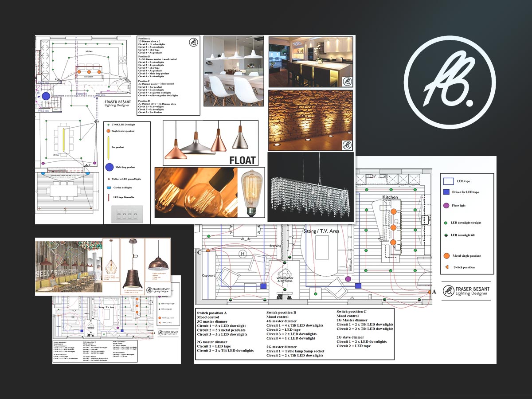Viewport: 532px width, 399px height.
Task: Click the café interior render image
Action: tap(68, 266)
